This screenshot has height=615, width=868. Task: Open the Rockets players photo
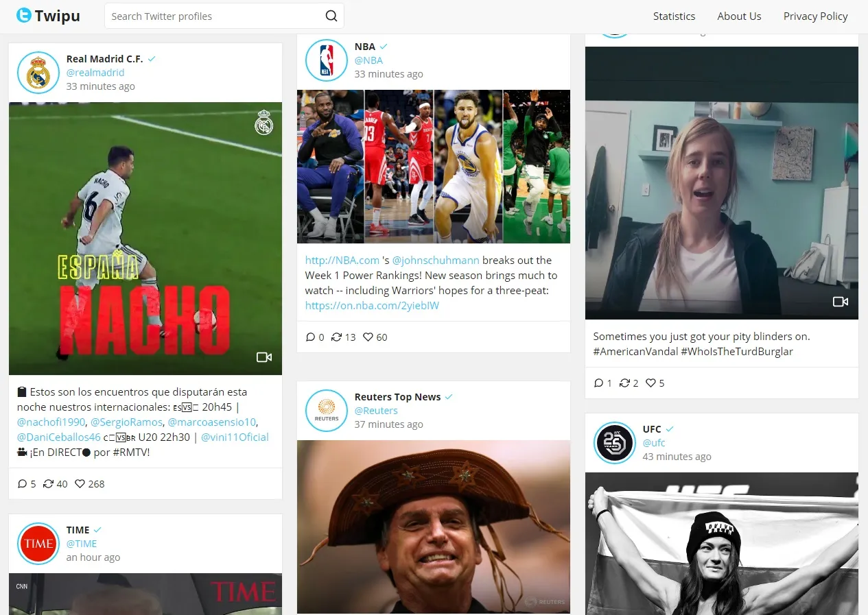coord(399,167)
